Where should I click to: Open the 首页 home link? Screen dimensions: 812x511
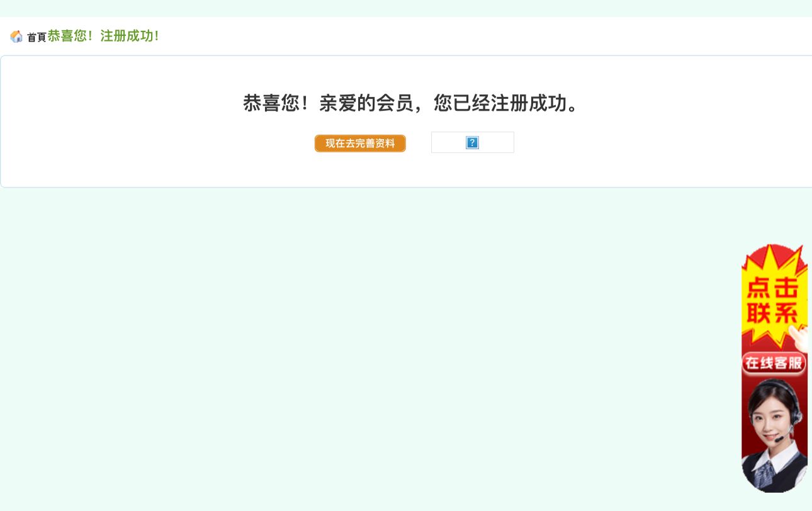pos(37,37)
